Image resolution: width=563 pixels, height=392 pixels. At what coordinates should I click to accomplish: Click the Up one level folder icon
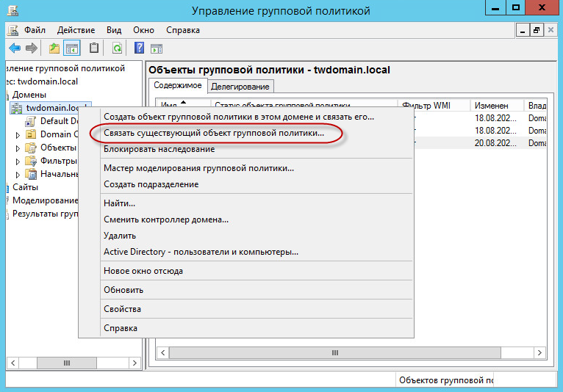(x=54, y=48)
